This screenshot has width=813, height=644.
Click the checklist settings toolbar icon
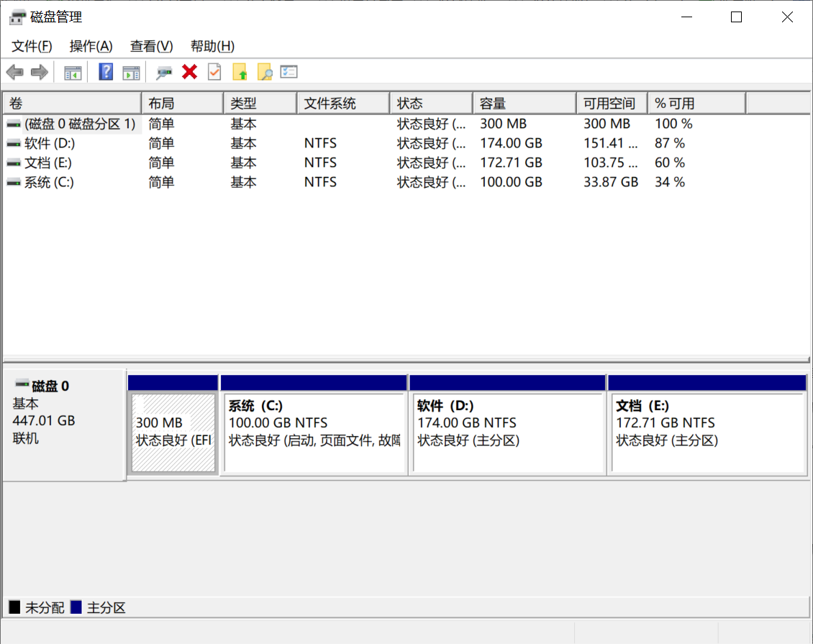(289, 72)
